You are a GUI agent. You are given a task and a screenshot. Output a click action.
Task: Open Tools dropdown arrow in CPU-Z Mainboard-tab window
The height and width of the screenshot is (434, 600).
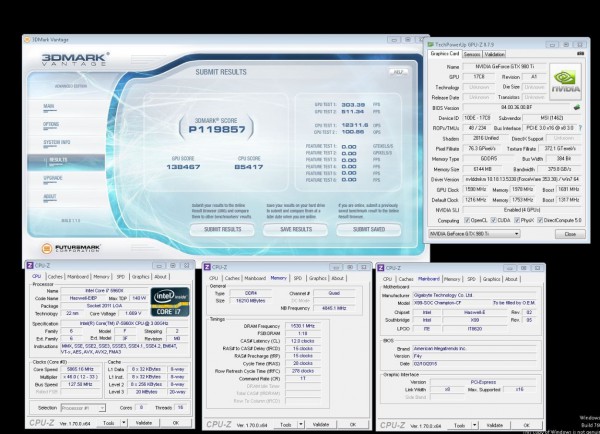point(474,425)
